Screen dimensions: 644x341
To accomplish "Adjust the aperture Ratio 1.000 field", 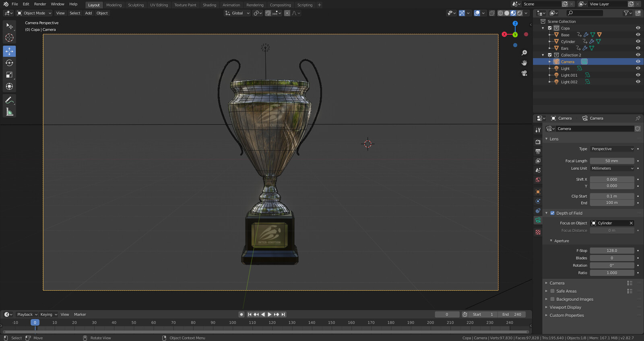I will pos(612,273).
